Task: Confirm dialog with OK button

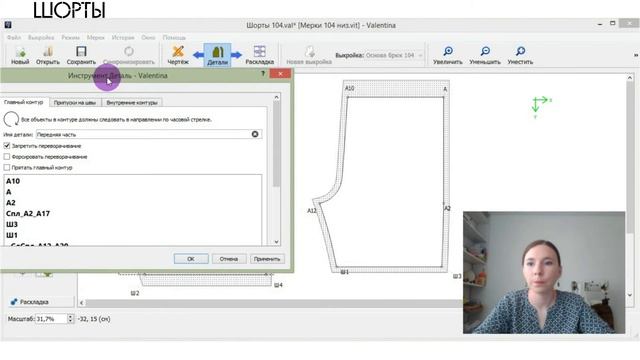Action: [x=191, y=259]
